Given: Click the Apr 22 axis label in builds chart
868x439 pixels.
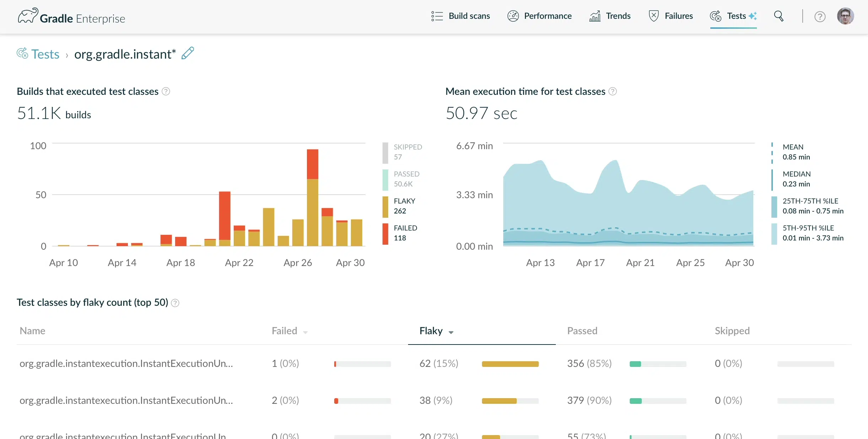Looking at the screenshot, I should click(239, 263).
